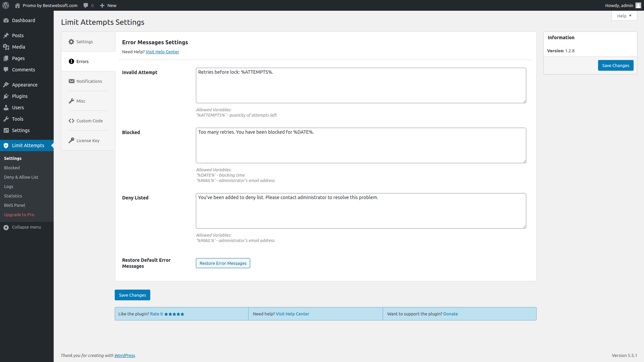Click the Custom Code brackets icon
This screenshot has width=644, height=362.
(x=71, y=121)
